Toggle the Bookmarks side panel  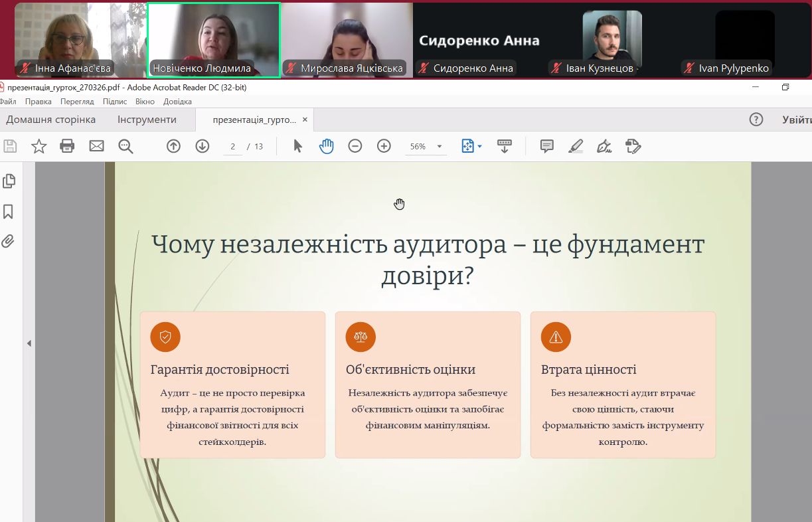tap(9, 211)
